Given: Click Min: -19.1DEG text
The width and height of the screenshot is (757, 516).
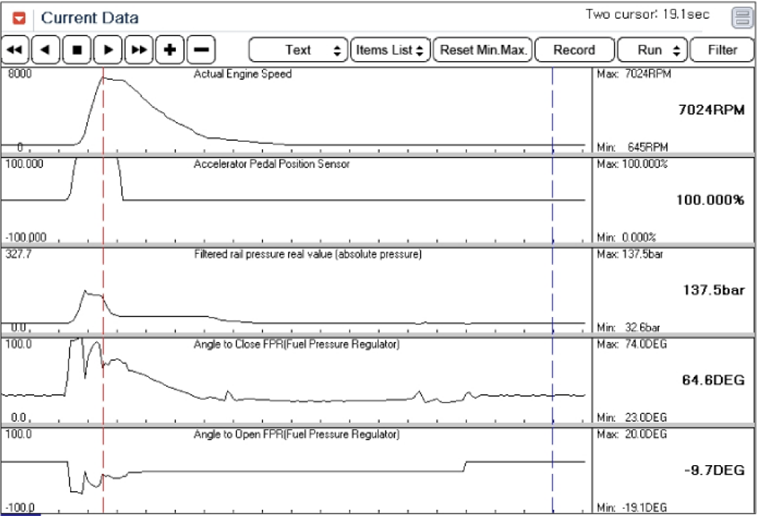Looking at the screenshot, I should 632,508.
